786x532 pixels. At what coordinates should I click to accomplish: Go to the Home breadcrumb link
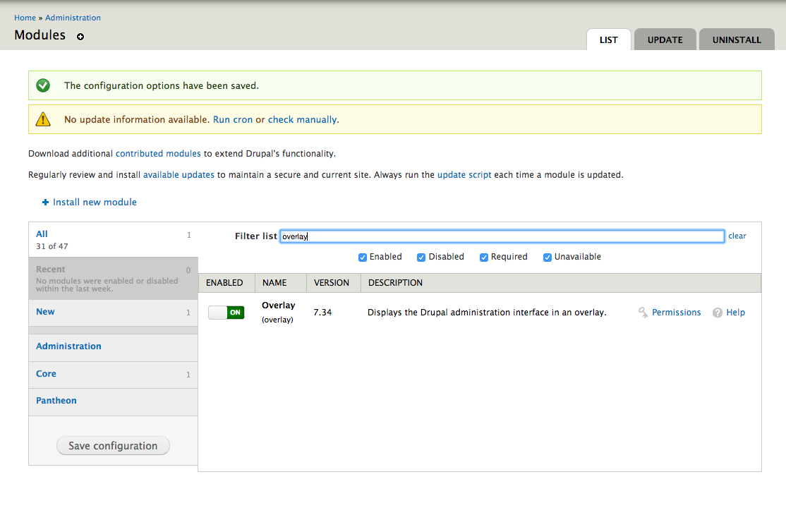[25, 18]
